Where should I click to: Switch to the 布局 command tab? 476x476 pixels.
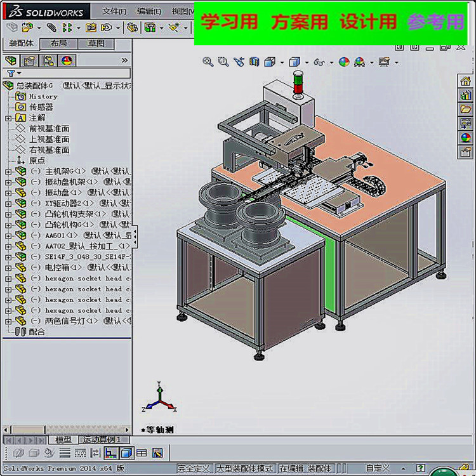click(x=58, y=43)
